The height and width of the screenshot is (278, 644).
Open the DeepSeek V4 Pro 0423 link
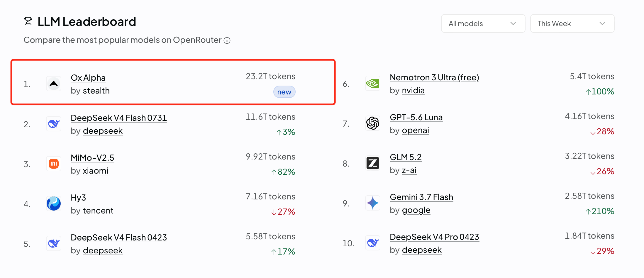[434, 237]
